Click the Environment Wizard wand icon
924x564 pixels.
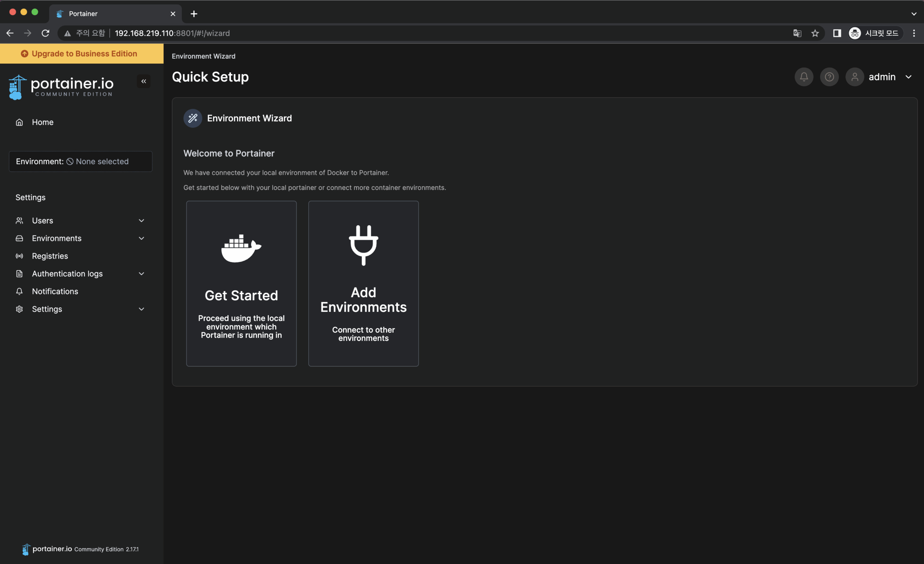[x=193, y=118]
